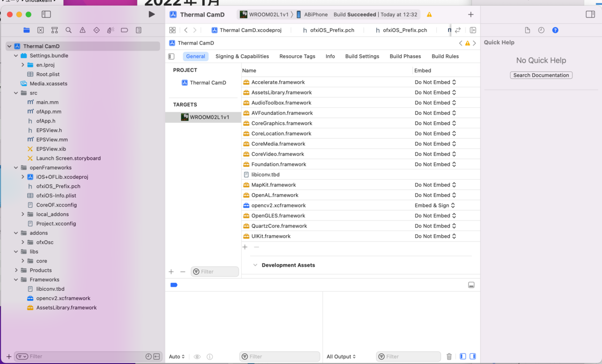Switch to Build Rules tab

click(x=445, y=56)
